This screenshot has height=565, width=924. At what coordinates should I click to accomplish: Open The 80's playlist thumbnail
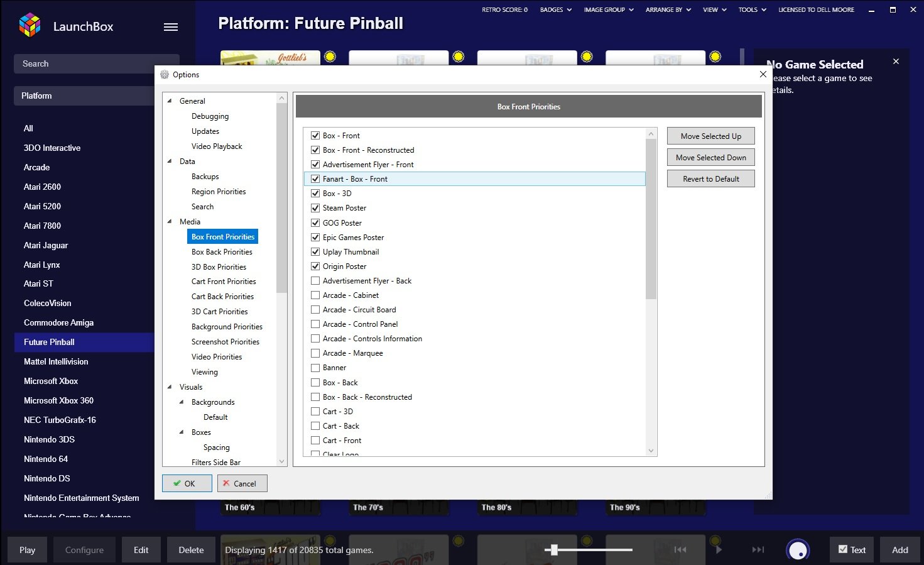pos(528,507)
